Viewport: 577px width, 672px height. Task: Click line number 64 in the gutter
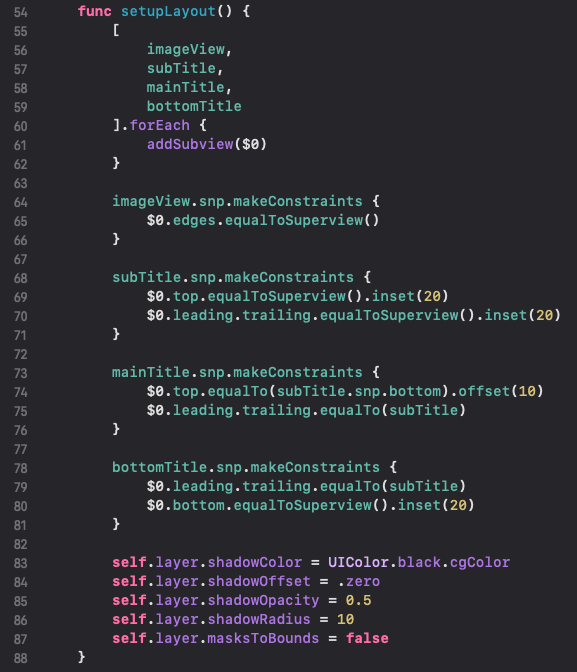21,202
